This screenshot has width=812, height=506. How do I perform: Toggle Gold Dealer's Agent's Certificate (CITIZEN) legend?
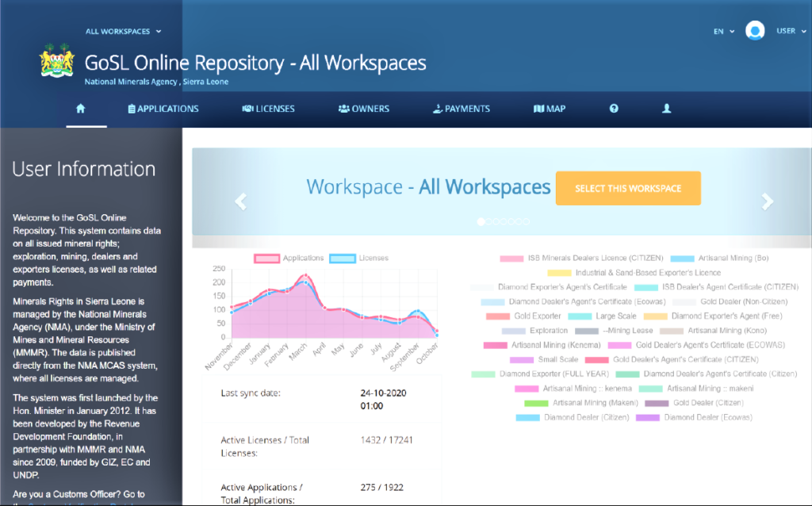pyautogui.click(x=672, y=359)
